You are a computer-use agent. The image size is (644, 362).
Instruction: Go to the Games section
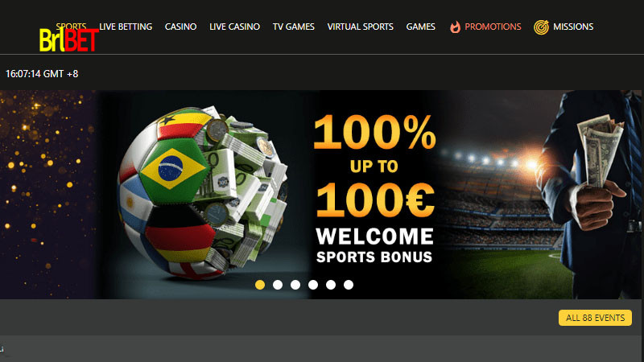[x=420, y=27]
